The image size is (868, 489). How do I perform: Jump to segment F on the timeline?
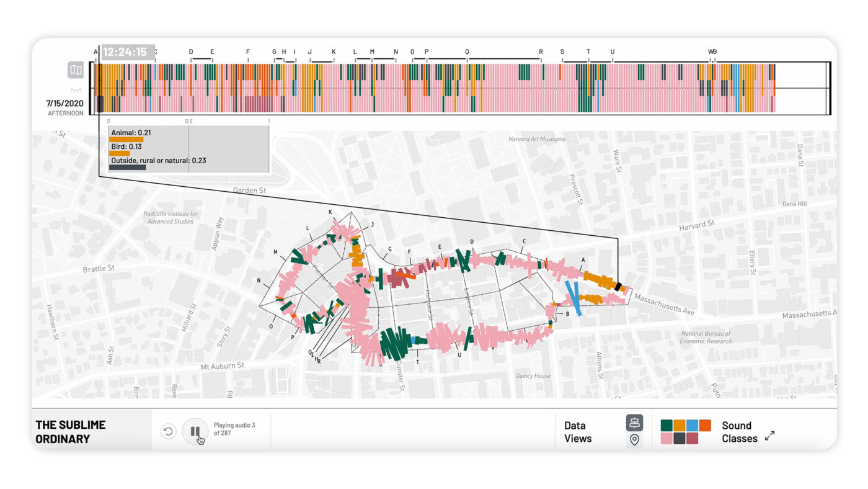coord(248,52)
